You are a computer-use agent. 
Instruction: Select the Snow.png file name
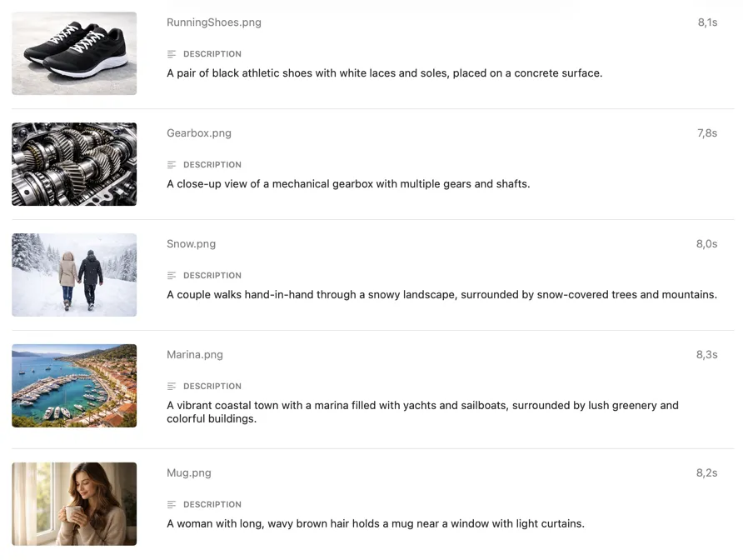(x=191, y=243)
